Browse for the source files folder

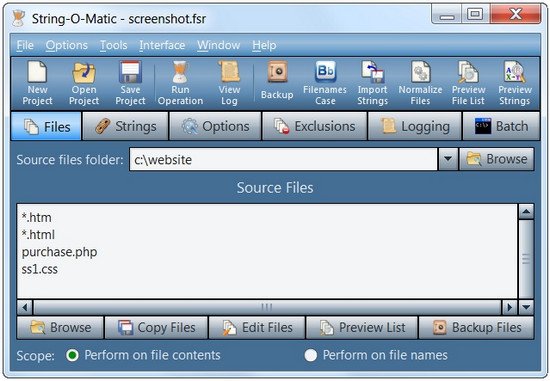[497, 160]
